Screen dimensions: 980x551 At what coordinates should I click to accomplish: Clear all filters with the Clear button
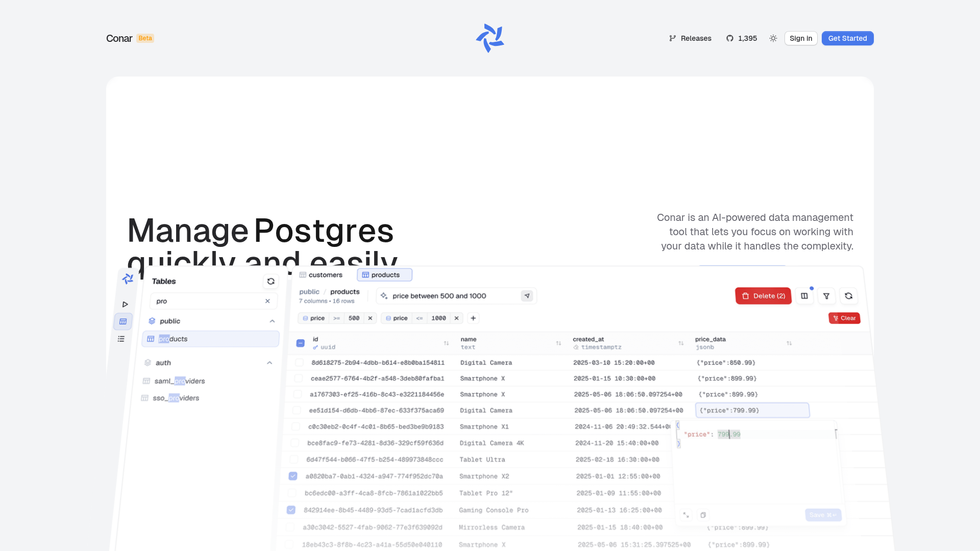(844, 318)
